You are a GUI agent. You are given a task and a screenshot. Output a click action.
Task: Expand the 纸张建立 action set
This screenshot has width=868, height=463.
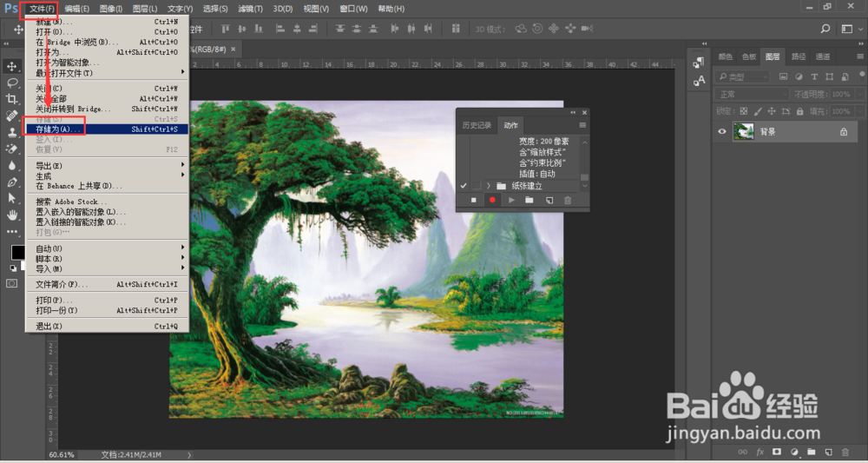coord(489,186)
